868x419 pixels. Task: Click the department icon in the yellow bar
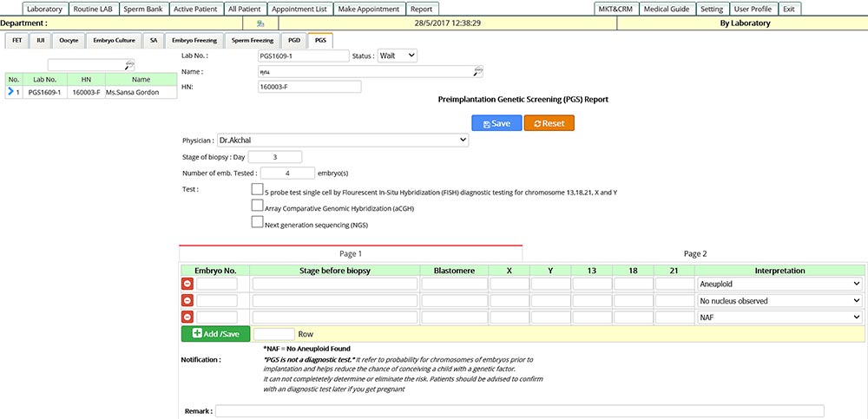pyautogui.click(x=261, y=24)
